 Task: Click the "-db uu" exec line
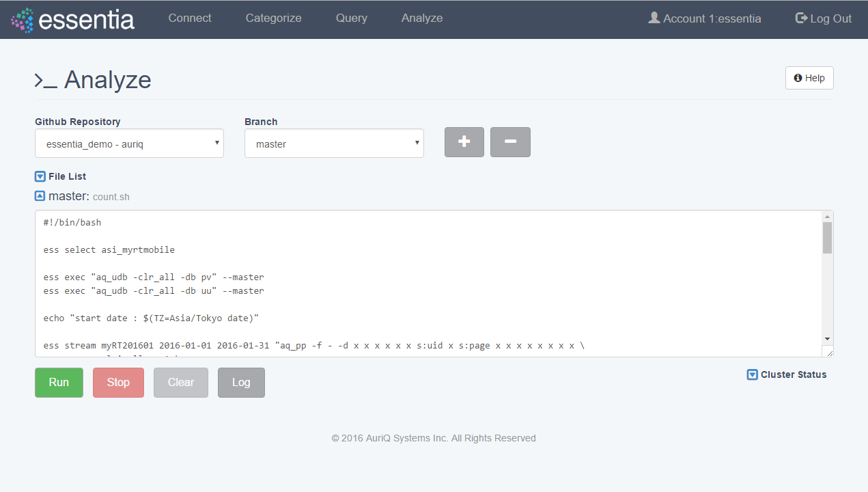click(x=154, y=290)
